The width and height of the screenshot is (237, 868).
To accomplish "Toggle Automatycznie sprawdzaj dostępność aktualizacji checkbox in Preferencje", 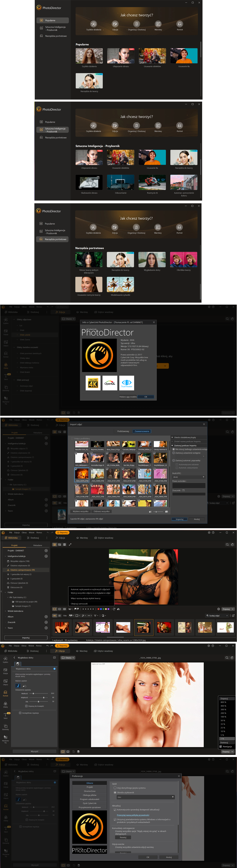I will click(x=115, y=810).
